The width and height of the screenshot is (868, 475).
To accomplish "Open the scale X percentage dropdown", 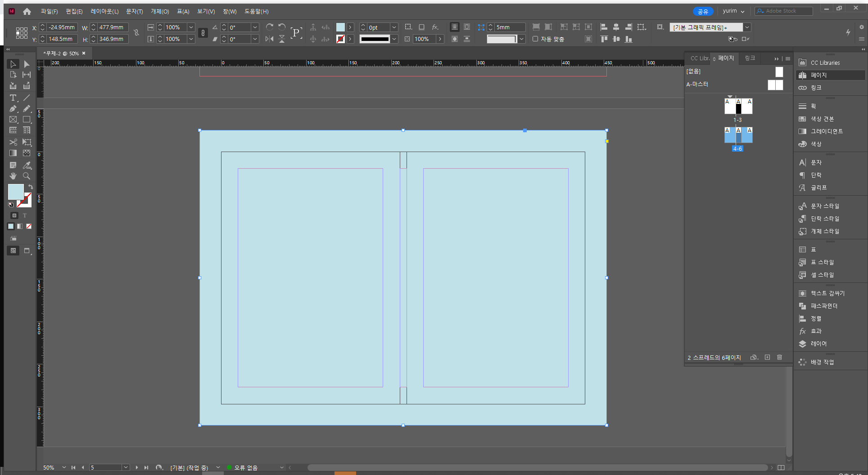I will [191, 27].
